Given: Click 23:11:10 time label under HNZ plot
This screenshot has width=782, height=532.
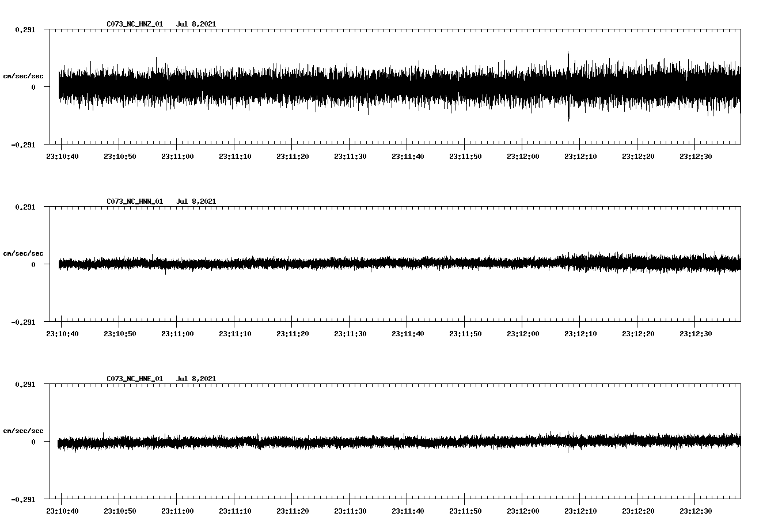Looking at the screenshot, I should (x=234, y=156).
